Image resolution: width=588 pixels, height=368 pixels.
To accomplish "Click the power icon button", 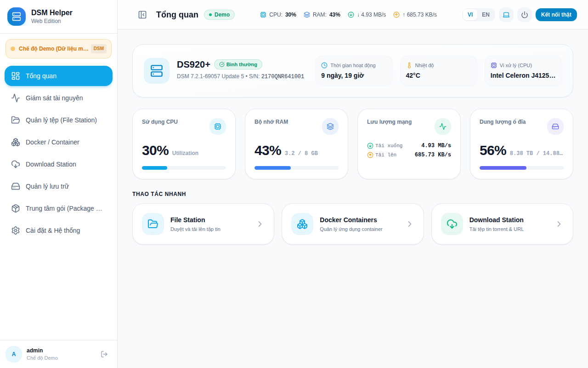I will pyautogui.click(x=525, y=15).
